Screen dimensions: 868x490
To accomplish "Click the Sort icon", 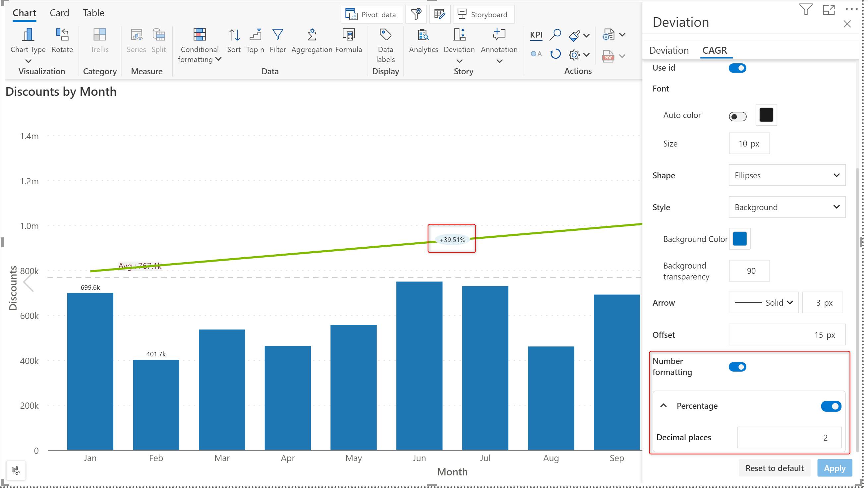I will pos(234,35).
